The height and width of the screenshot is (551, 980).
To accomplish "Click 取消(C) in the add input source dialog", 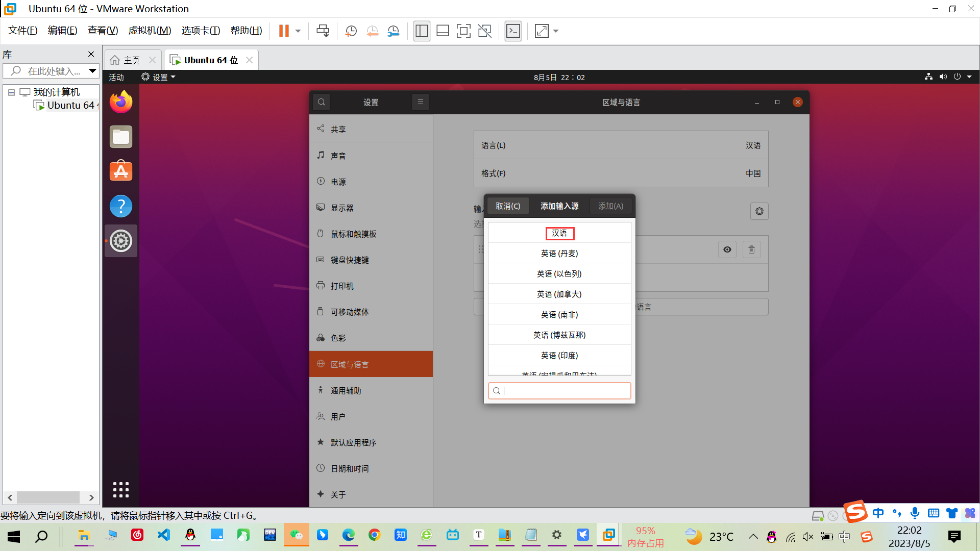I will (508, 206).
